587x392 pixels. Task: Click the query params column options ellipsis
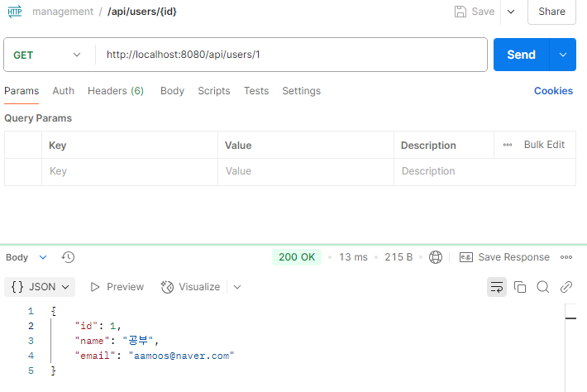click(x=508, y=145)
